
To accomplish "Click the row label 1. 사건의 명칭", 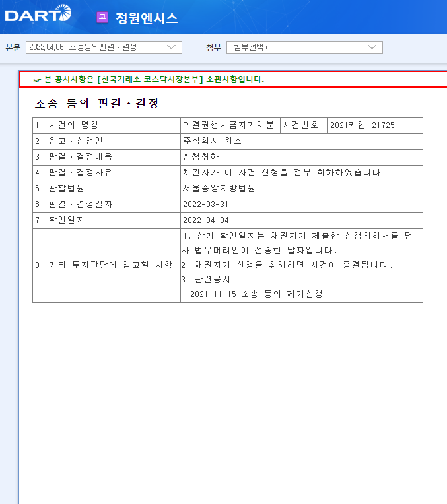I will [67, 125].
